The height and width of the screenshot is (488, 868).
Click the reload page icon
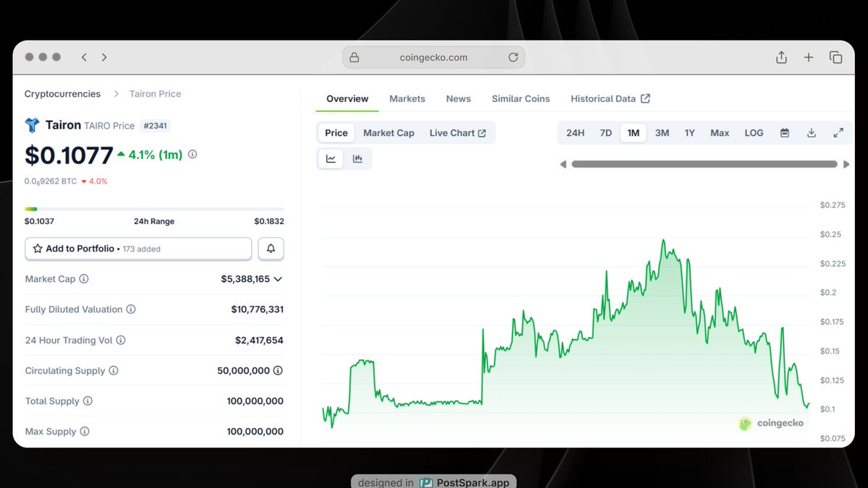pos(513,57)
